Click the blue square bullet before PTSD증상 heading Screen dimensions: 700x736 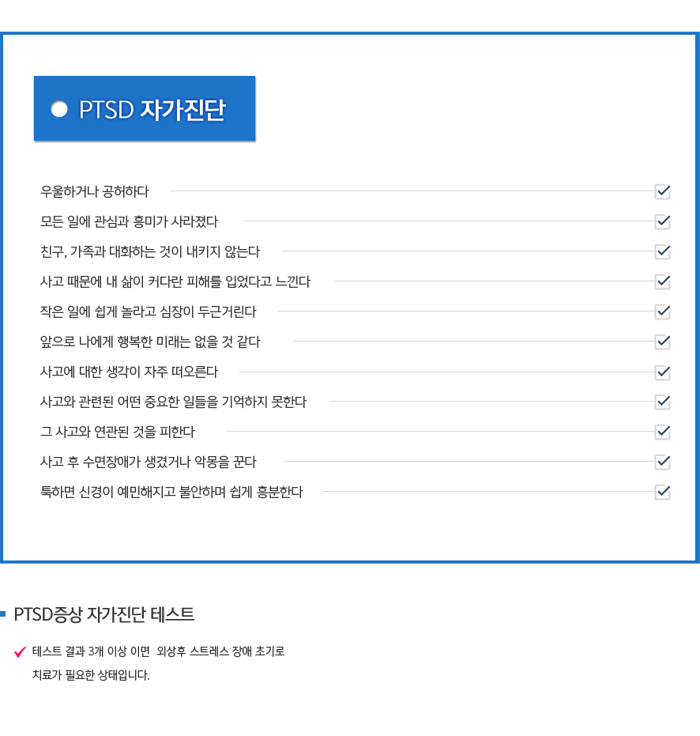tap(3, 614)
